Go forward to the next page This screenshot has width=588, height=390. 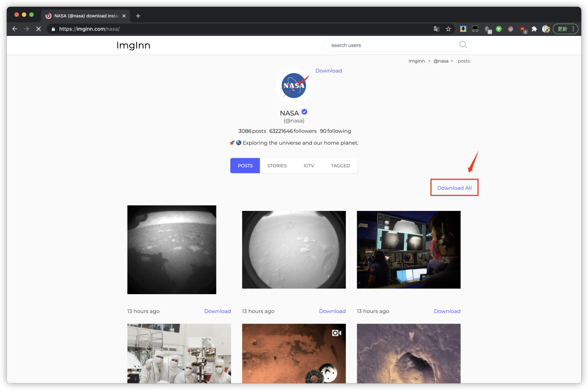[x=27, y=29]
